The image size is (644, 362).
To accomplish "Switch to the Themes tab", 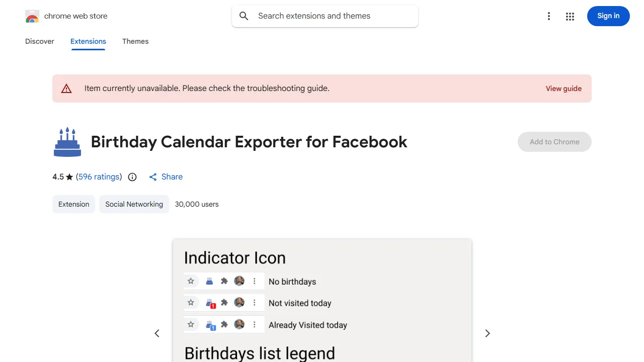I will pos(135,41).
